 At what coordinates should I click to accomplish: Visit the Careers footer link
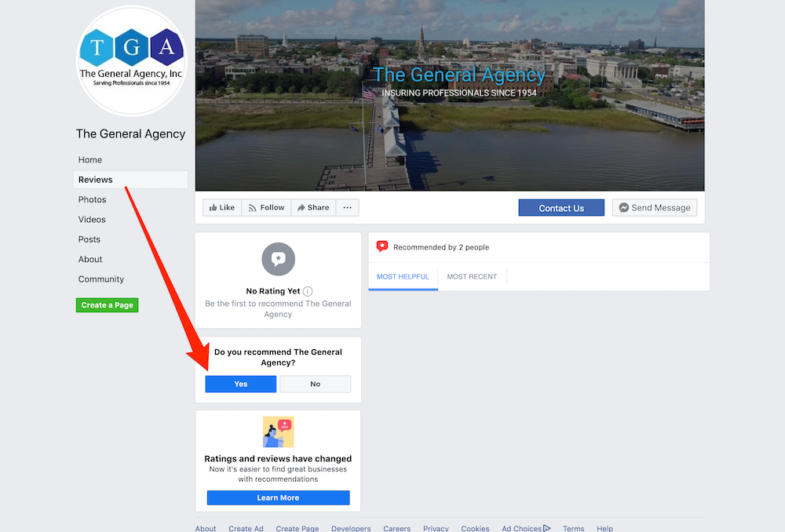[x=397, y=528]
